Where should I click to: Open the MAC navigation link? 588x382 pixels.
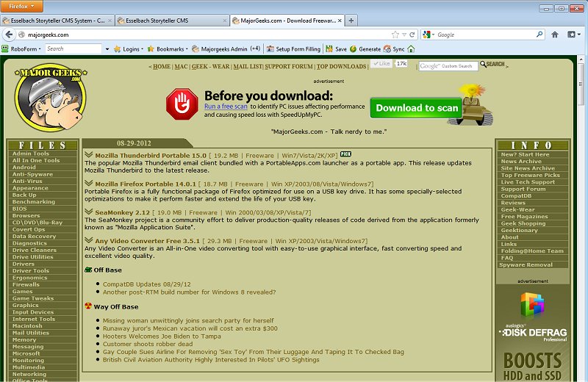pyautogui.click(x=181, y=66)
